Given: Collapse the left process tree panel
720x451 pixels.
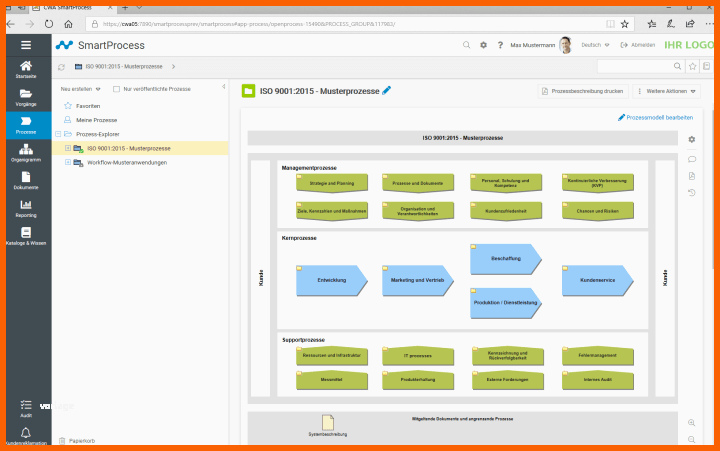Looking at the screenshot, I should [222, 88].
